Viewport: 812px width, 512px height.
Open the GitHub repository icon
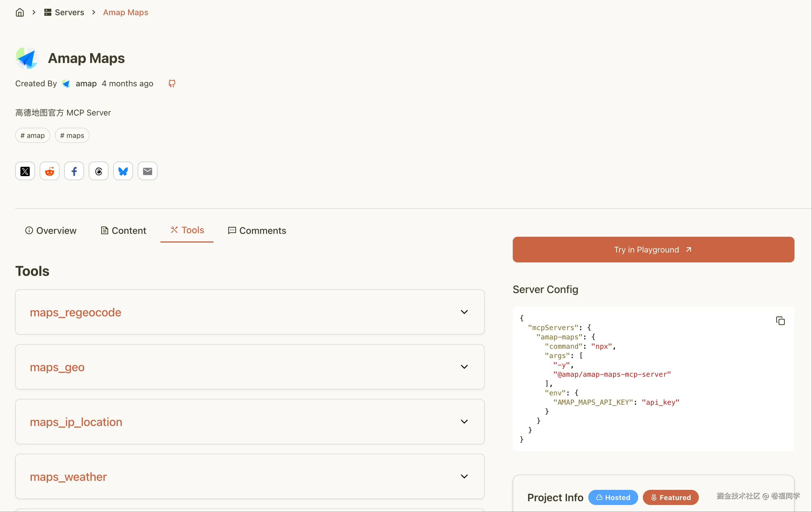pos(172,83)
